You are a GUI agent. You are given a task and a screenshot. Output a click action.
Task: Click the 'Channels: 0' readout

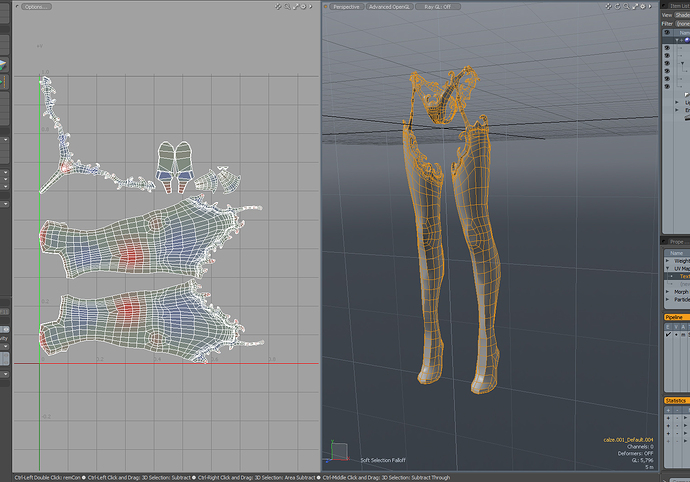(640, 446)
